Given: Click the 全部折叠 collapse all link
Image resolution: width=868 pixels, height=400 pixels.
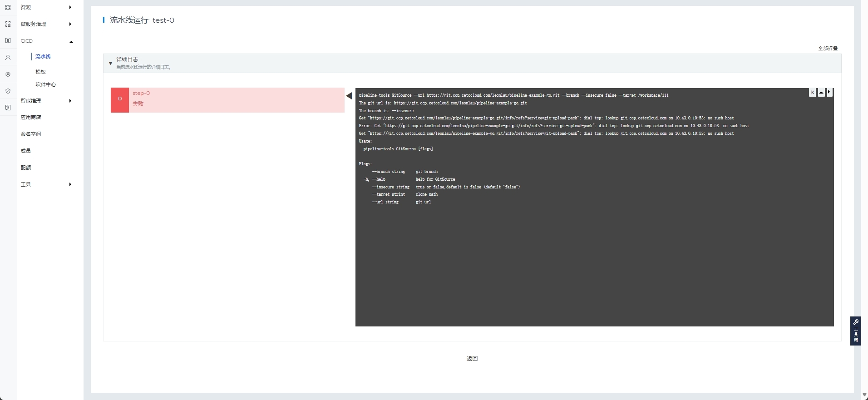Looking at the screenshot, I should point(828,48).
